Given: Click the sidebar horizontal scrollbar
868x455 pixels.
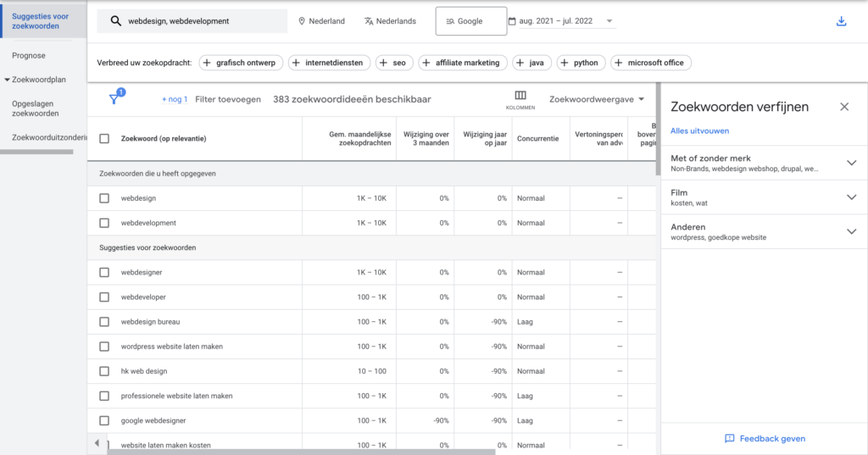Looking at the screenshot, I should pyautogui.click(x=36, y=152).
